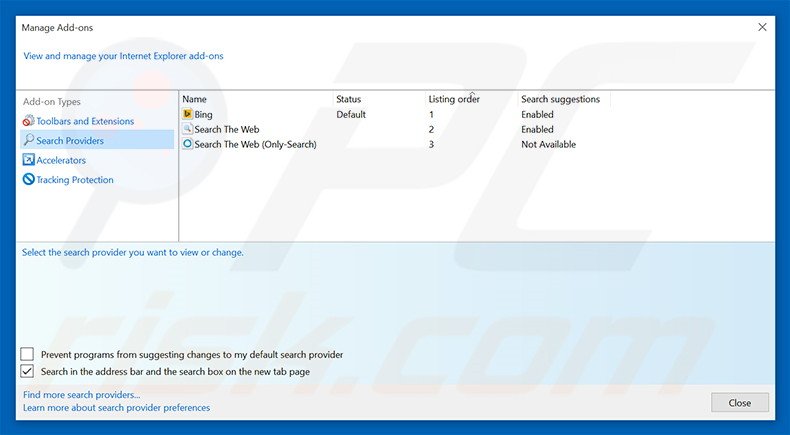Select the Search The Web provider name

(227, 130)
